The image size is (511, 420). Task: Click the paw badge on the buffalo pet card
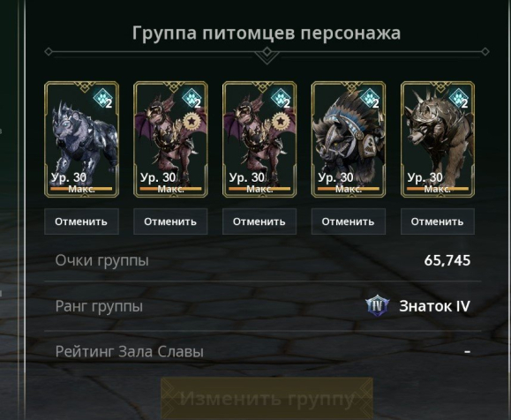370,98
